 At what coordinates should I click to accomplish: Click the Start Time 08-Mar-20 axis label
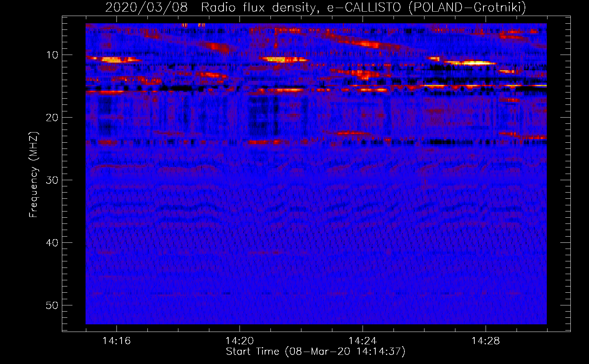[x=316, y=352]
